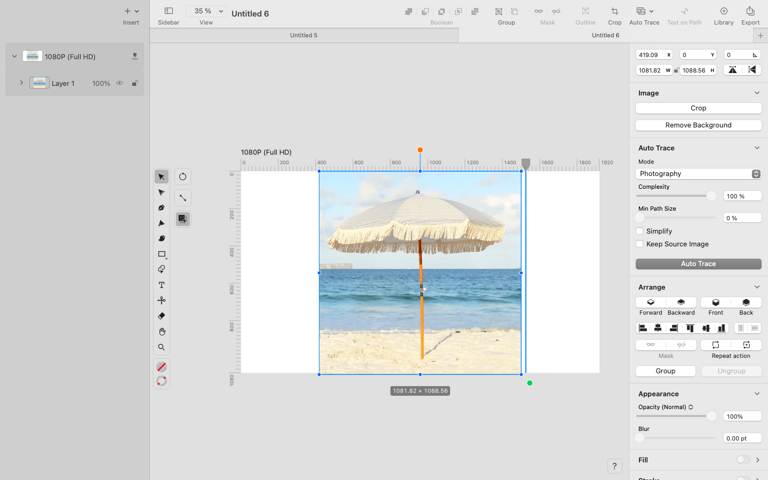Select the Rectangle shape tool
The width and height of the screenshot is (768, 480).
(161, 254)
